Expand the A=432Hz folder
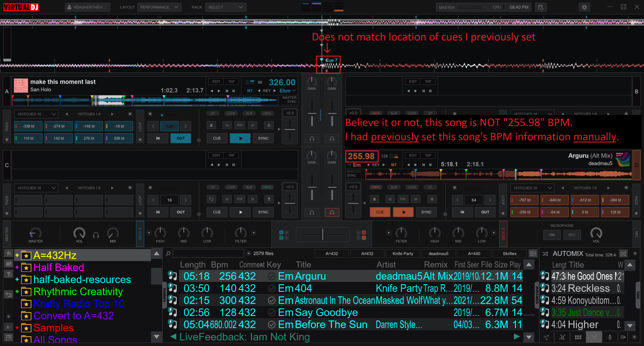The height and width of the screenshot is (346, 644). tap(17, 255)
